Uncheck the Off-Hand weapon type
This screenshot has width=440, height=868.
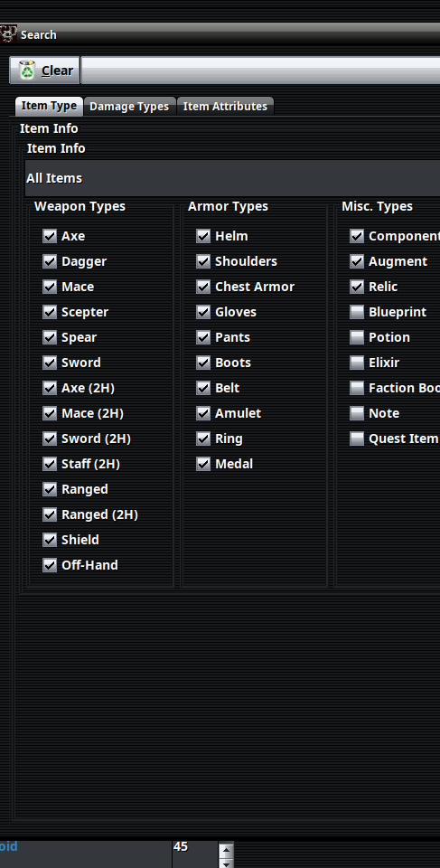tap(50, 565)
